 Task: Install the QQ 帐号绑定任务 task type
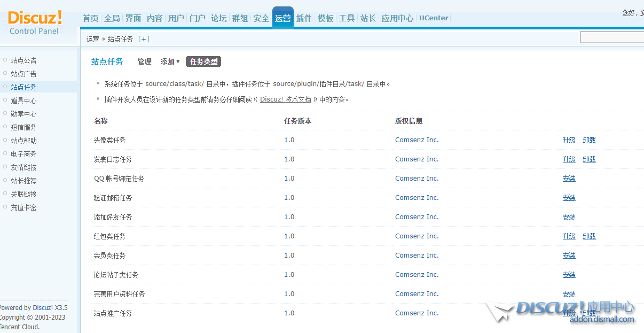point(569,179)
